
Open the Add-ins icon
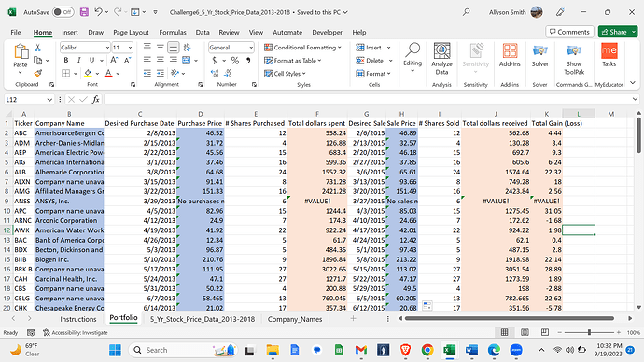pos(510,55)
